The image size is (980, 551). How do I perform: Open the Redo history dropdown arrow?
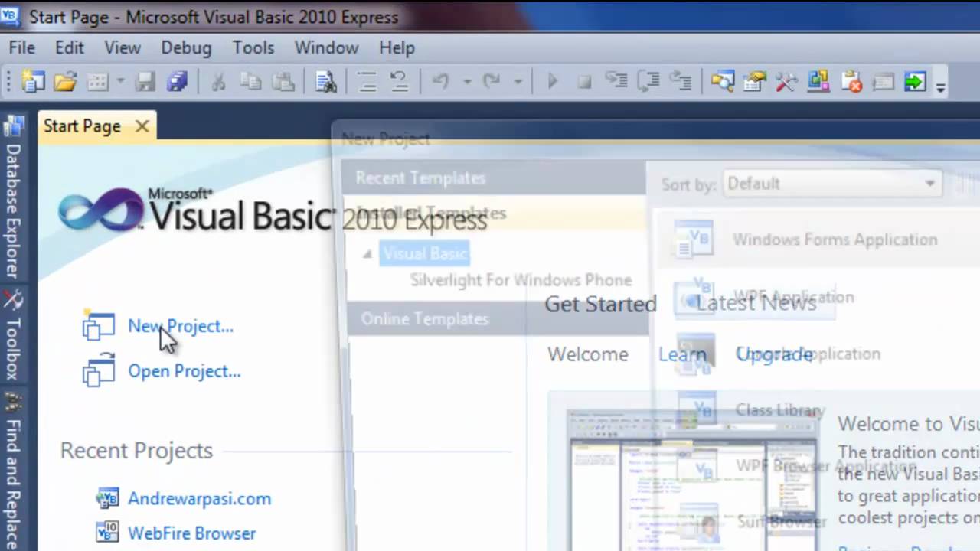(518, 81)
